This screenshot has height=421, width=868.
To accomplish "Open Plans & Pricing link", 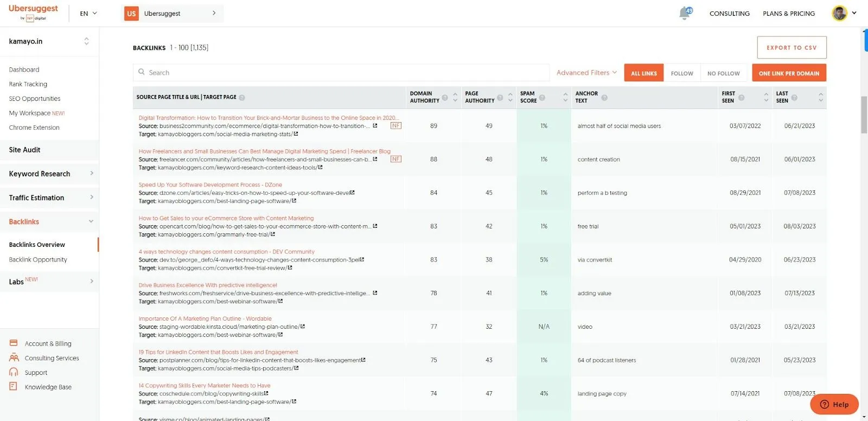I will (x=789, y=14).
